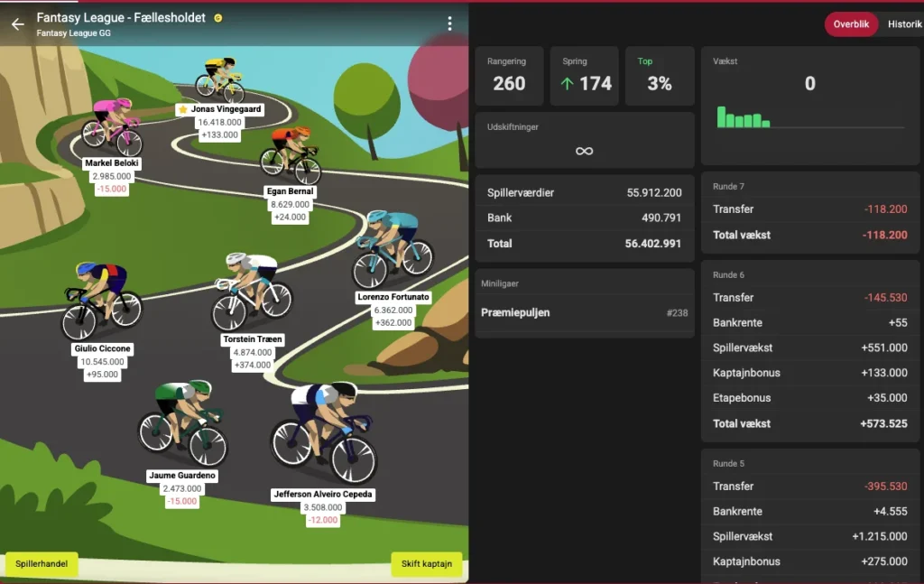Click the Top 3% card
Screen dimensions: 924x584
coord(660,76)
